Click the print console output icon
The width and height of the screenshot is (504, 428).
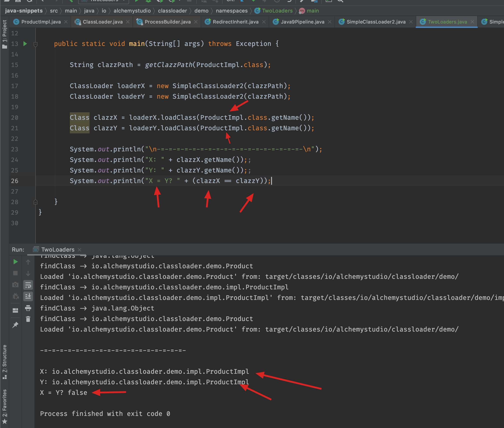pos(28,308)
